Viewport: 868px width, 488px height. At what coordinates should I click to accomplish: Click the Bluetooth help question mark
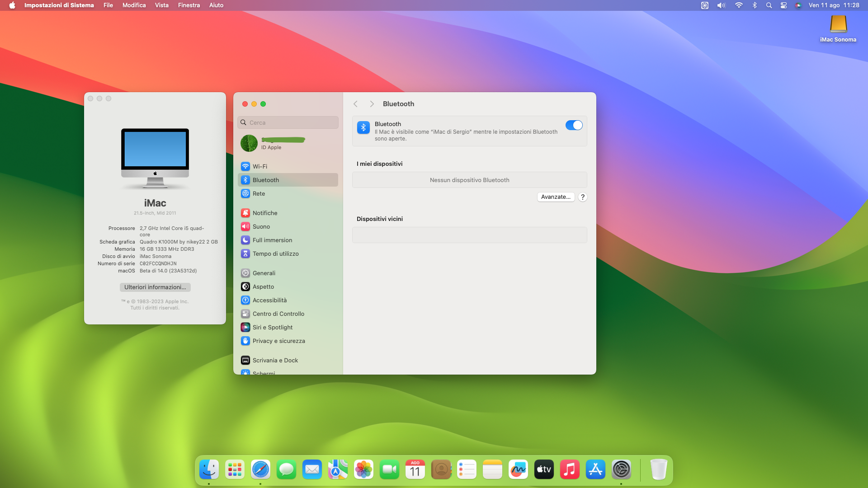tap(583, 197)
